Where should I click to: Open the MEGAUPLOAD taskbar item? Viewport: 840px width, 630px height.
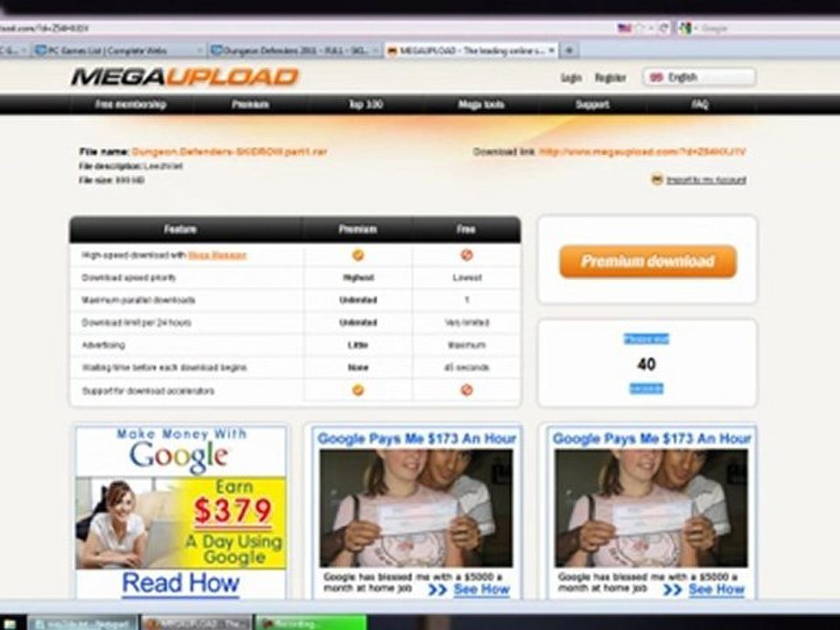(197, 623)
